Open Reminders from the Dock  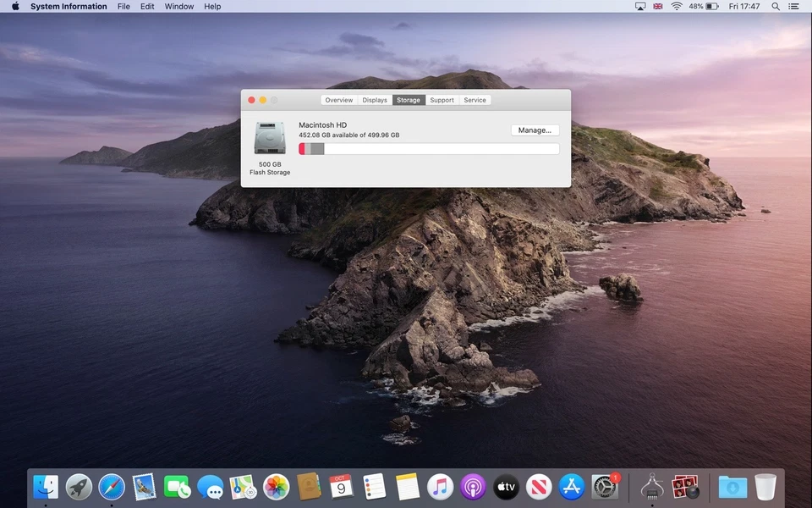click(375, 488)
